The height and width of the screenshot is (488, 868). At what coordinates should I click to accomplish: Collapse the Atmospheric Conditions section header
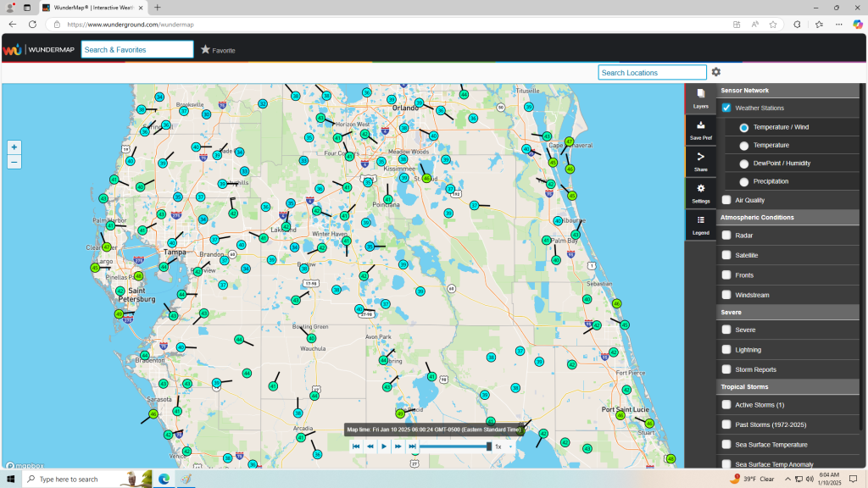757,218
